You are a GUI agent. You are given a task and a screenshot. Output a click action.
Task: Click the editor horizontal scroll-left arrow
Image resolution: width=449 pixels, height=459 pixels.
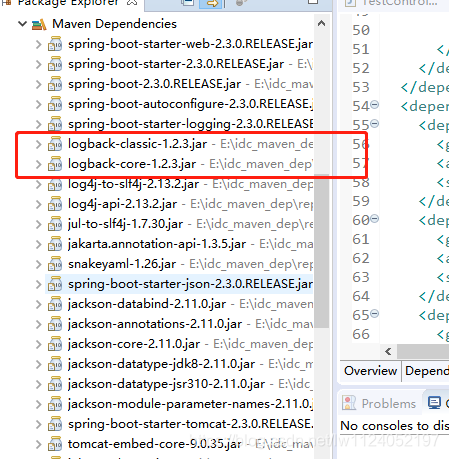(388, 351)
